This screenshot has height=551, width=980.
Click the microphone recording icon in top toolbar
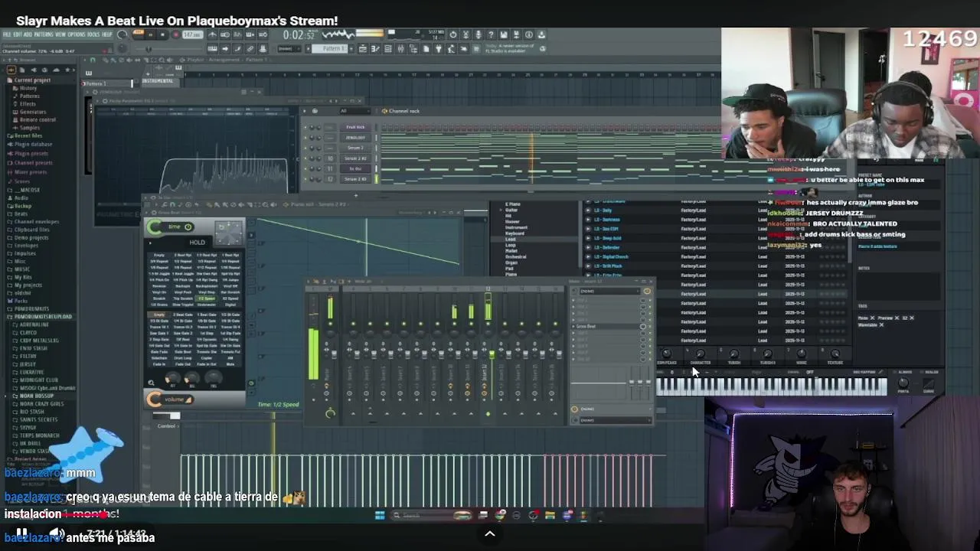[x=479, y=35]
